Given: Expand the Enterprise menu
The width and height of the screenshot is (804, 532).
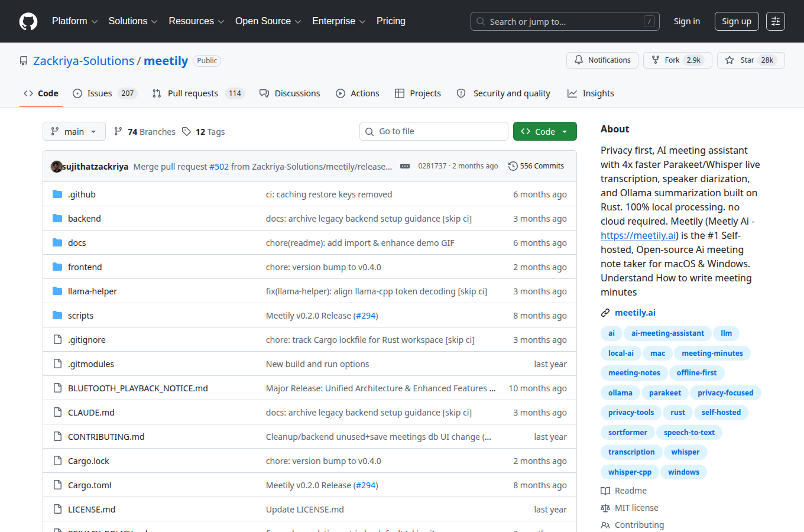Looking at the screenshot, I should [x=339, y=21].
